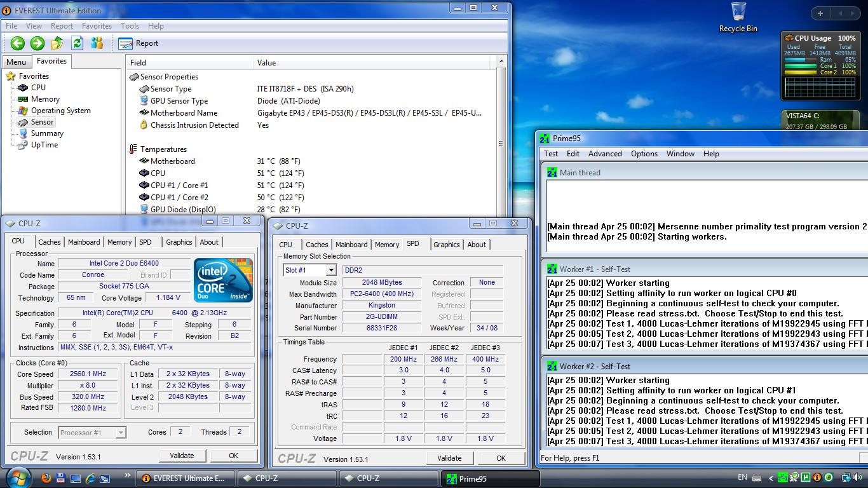Go back in EVEREST navigation
The image size is (868, 488).
click(x=18, y=43)
